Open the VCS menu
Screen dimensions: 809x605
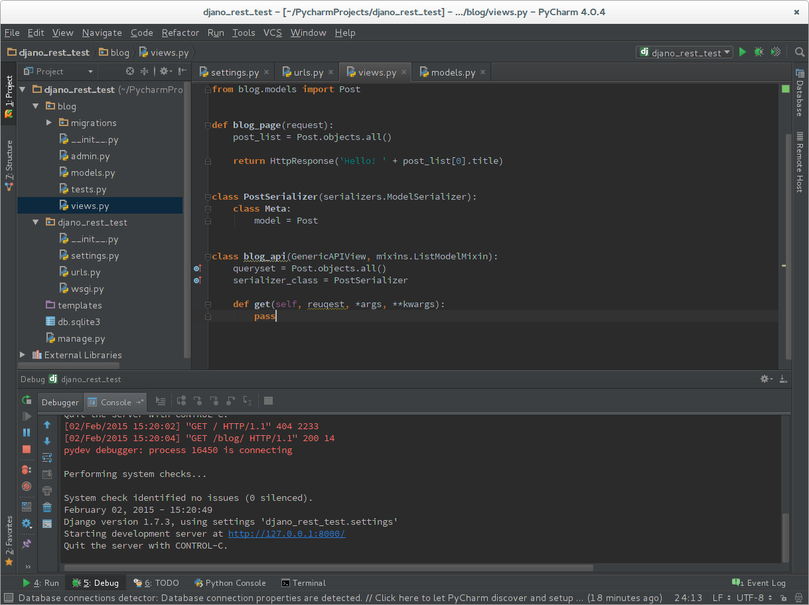point(272,32)
